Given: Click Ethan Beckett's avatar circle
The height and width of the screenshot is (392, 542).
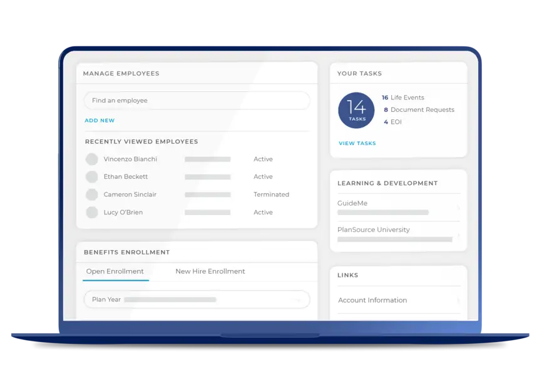Looking at the screenshot, I should click(x=92, y=177).
